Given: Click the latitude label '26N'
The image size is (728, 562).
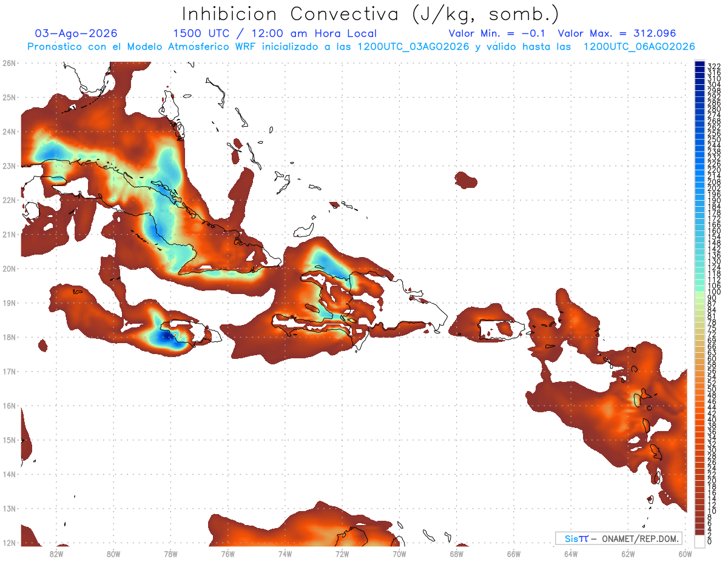Looking at the screenshot, I should [x=8, y=62].
